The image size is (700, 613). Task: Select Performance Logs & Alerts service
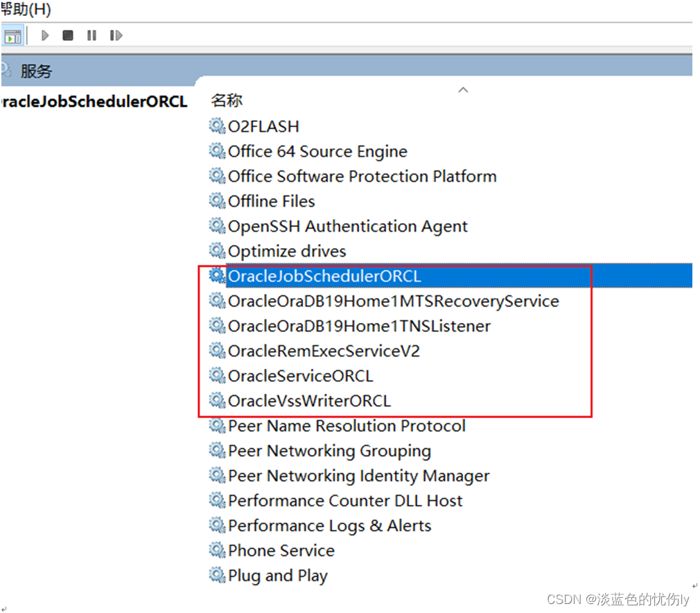tap(329, 526)
